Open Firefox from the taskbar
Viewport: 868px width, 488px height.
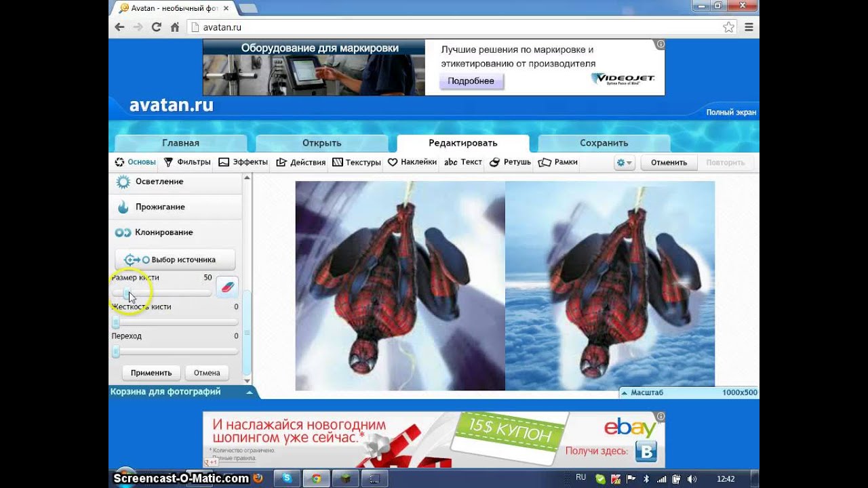(258, 479)
